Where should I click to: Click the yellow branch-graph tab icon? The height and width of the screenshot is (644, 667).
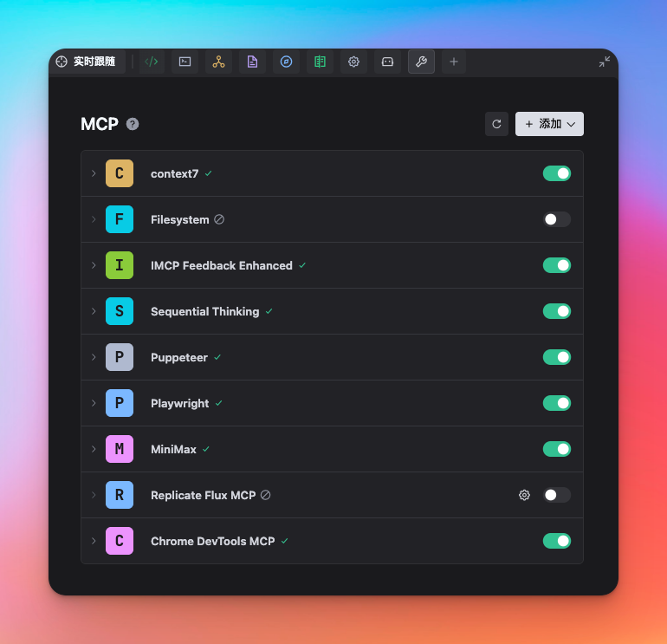click(218, 62)
